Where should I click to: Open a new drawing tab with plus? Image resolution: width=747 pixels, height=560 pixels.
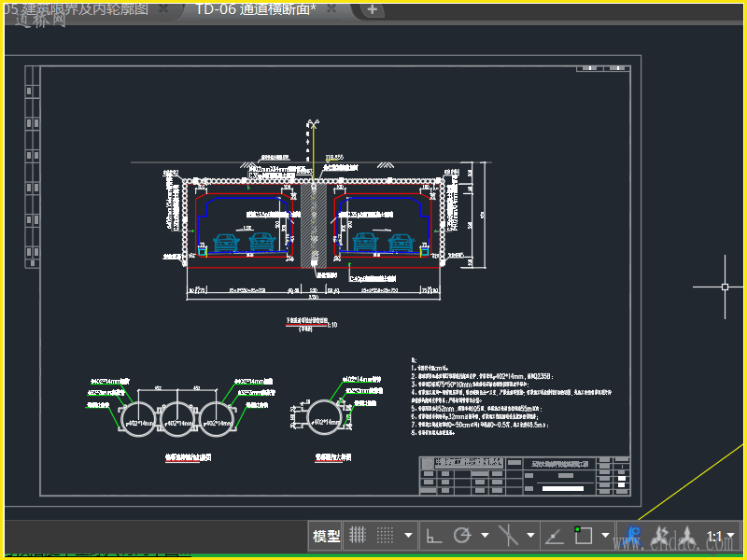[372, 9]
